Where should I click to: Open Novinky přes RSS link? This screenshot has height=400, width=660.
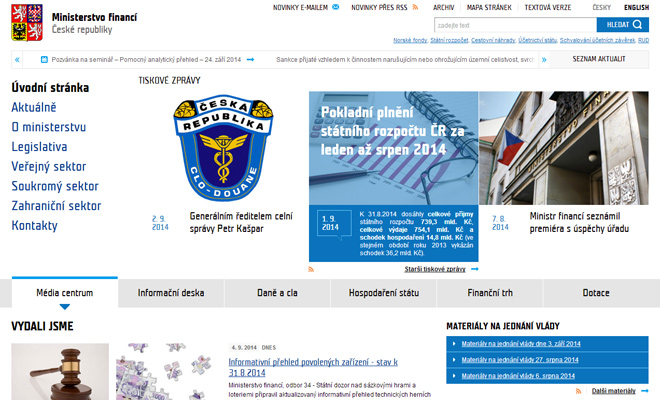[379, 8]
